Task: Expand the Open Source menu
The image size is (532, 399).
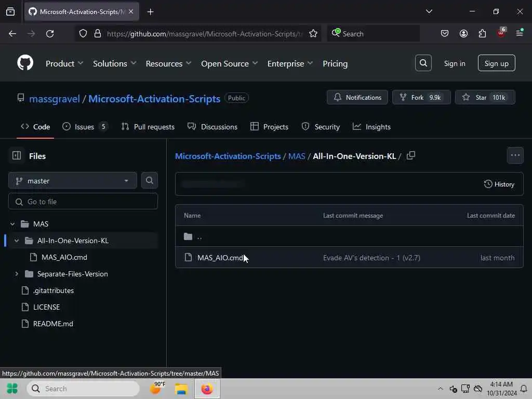Action: click(x=229, y=63)
